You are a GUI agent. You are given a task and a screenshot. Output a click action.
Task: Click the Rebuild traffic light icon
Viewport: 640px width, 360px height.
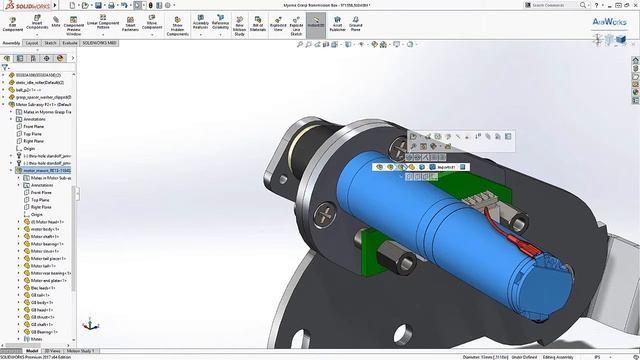tap(151, 5)
